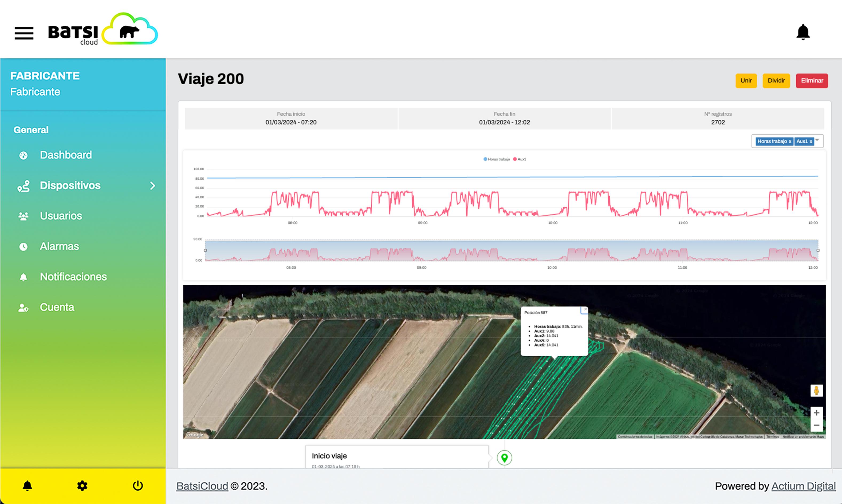Close the Posición 587 map popup
842x504 pixels.
tap(585, 309)
